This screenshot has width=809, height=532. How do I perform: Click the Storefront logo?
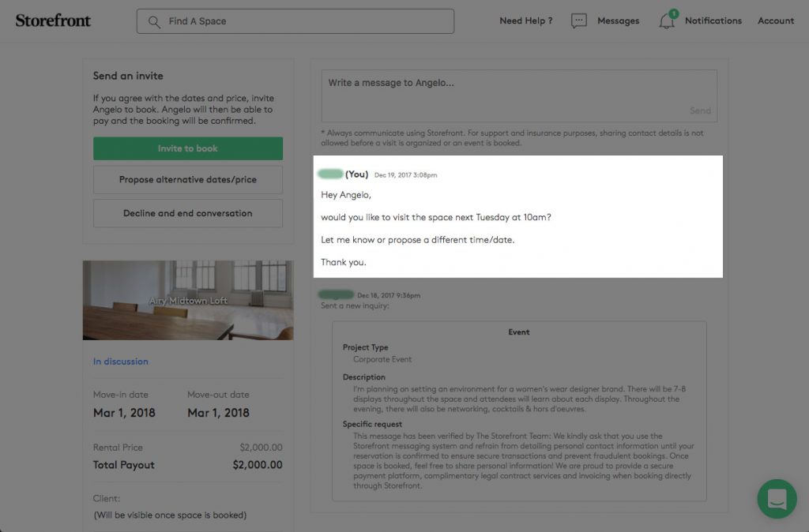(x=53, y=21)
